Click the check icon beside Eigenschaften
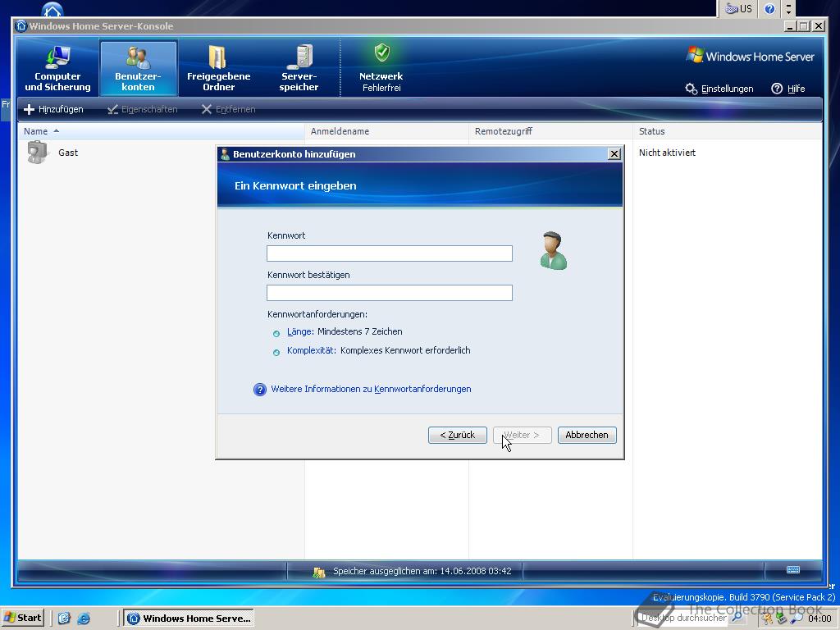The width and height of the screenshot is (840, 630). click(112, 109)
